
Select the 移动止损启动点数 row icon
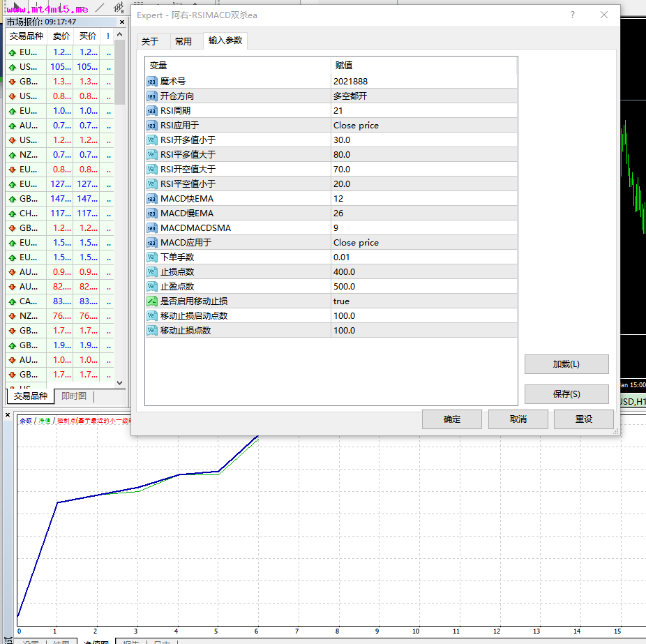point(151,315)
